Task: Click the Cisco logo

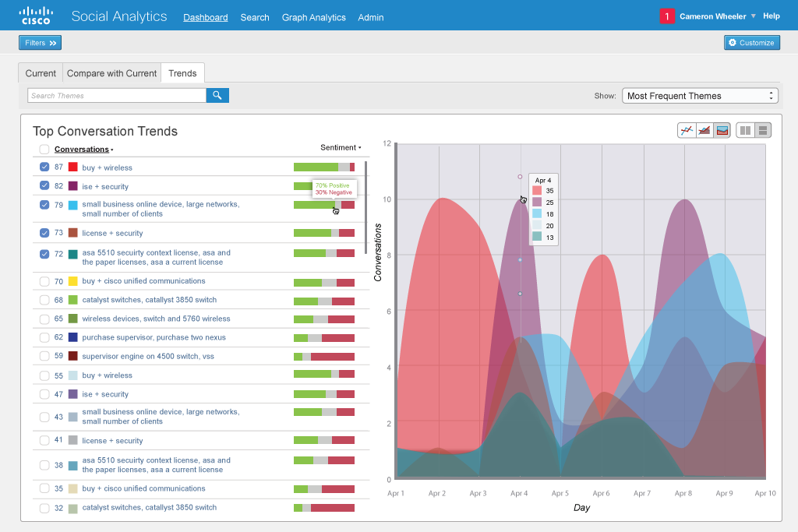Action: [x=36, y=16]
